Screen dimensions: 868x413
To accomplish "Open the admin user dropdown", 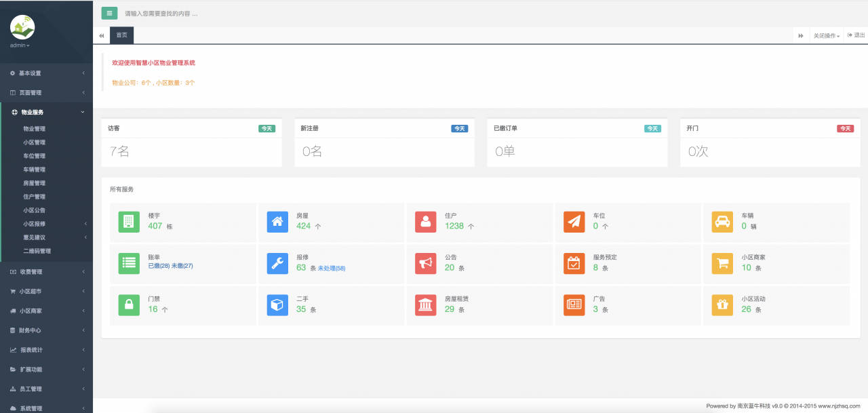I will pyautogui.click(x=20, y=45).
